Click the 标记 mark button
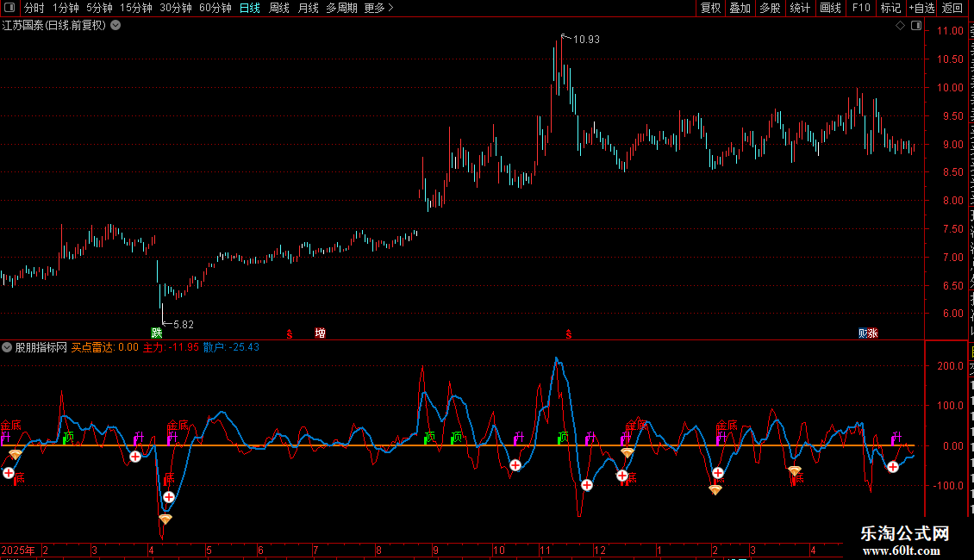Image resolution: width=974 pixels, height=560 pixels. pos(890,8)
